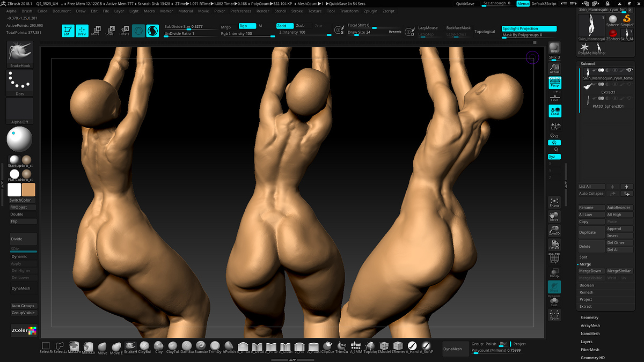Select the DamStandard brush in bottom shelf
Image resolution: width=644 pixels, height=362 pixels.
pyautogui.click(x=187, y=348)
